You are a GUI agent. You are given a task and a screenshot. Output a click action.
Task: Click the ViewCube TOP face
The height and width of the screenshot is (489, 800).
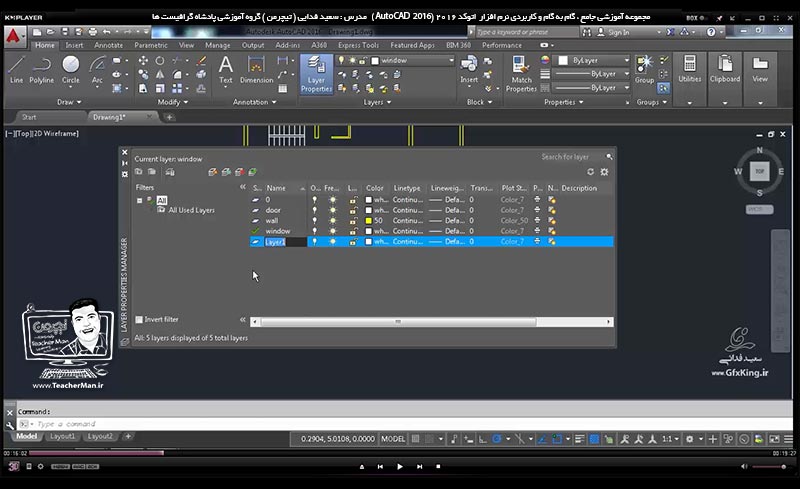click(x=759, y=171)
